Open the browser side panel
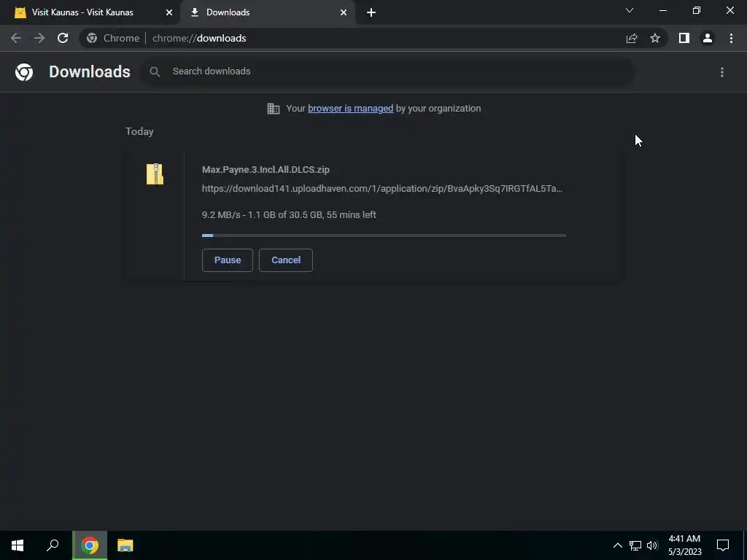 [684, 38]
